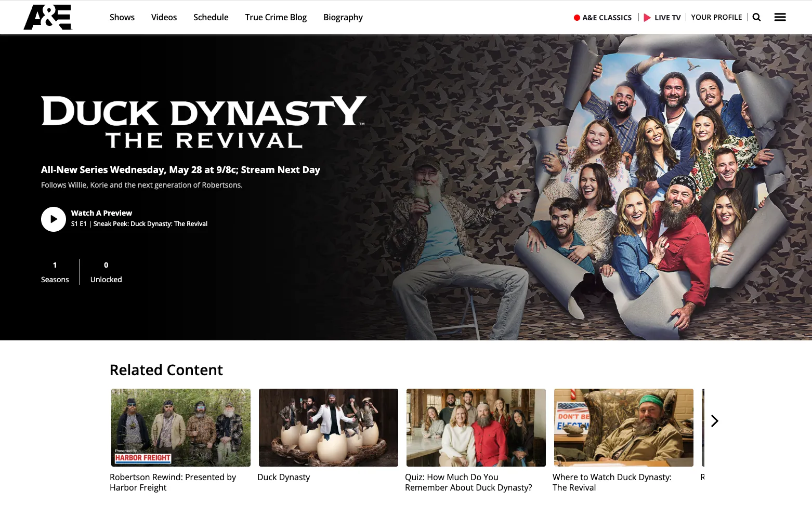Image resolution: width=812 pixels, height=516 pixels.
Task: Open the Biography menu item
Action: point(343,17)
